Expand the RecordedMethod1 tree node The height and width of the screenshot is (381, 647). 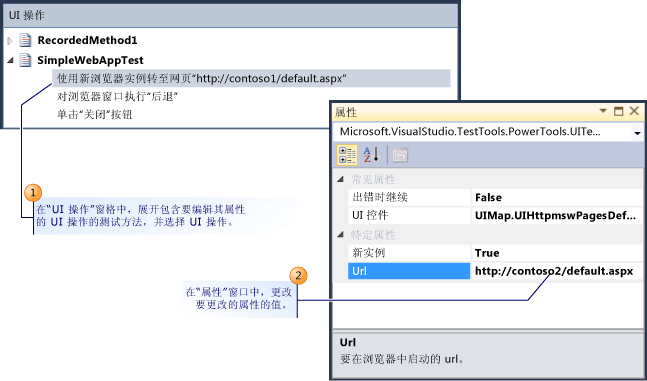pyautogui.click(x=10, y=41)
